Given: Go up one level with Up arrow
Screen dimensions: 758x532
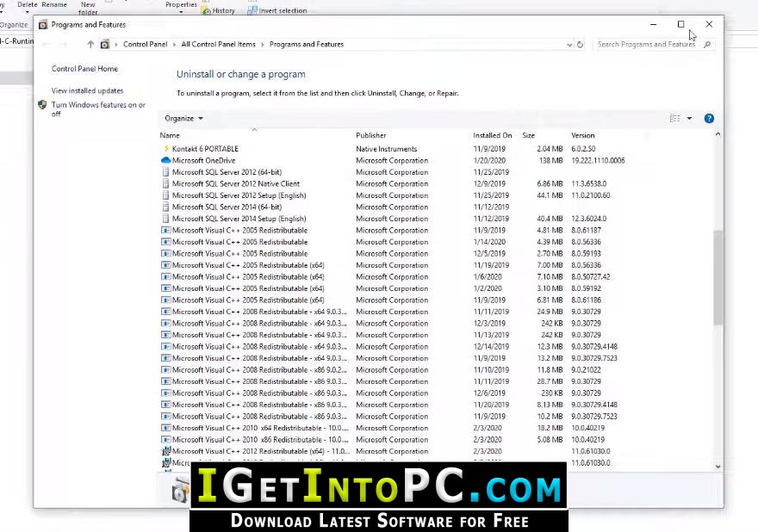Looking at the screenshot, I should pos(90,45).
